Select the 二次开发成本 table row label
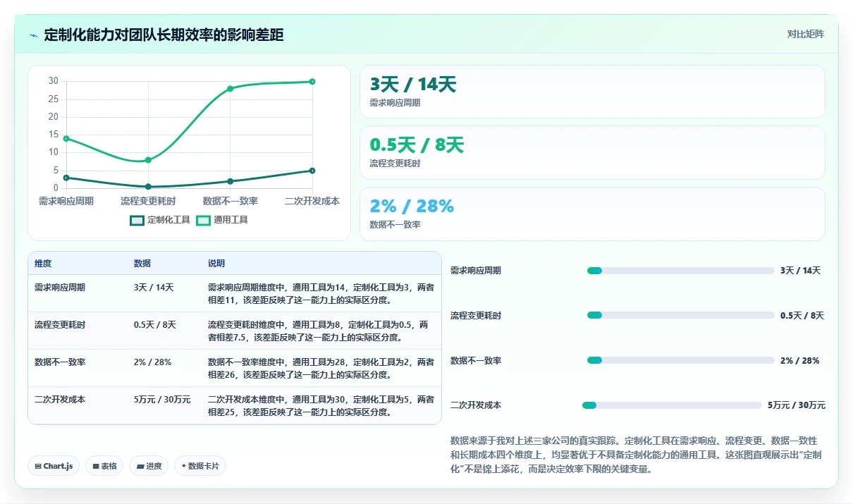The width and height of the screenshot is (853, 504). pyautogui.click(x=60, y=400)
